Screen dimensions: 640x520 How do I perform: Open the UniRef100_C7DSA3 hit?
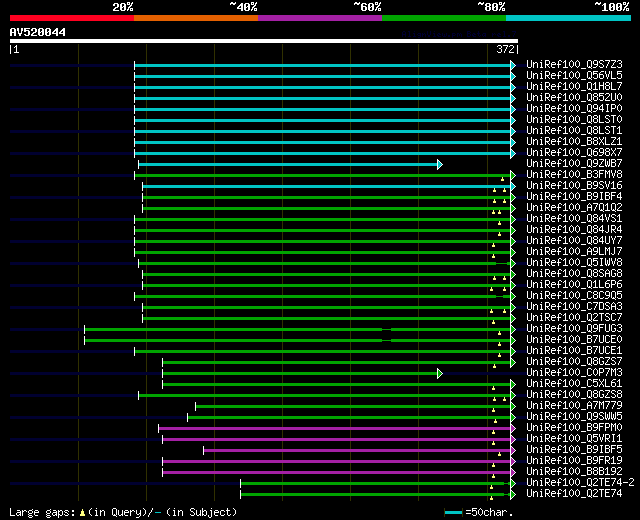(x=574, y=307)
